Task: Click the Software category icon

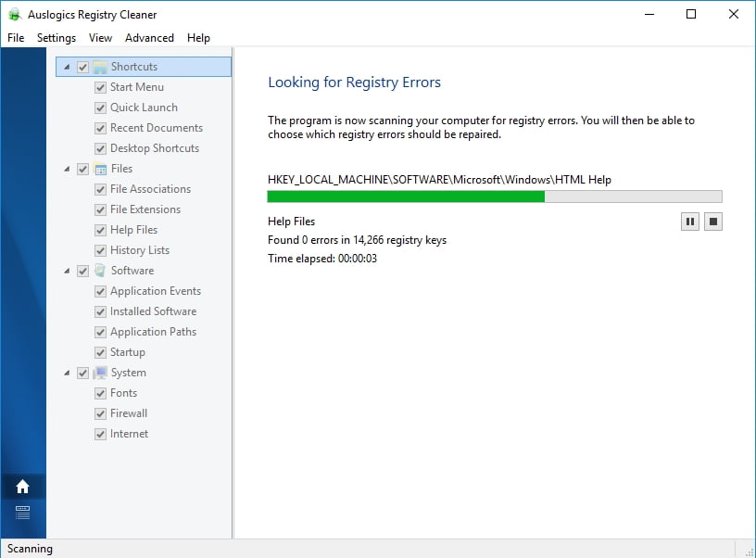Action: [100, 271]
